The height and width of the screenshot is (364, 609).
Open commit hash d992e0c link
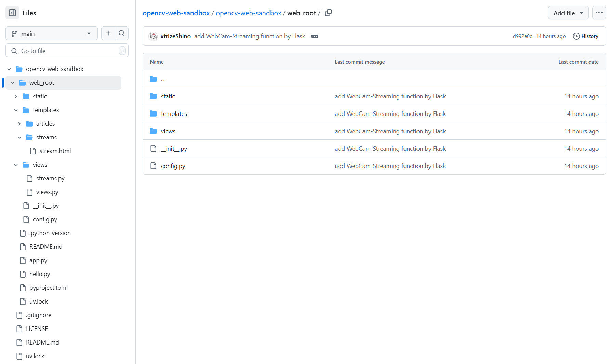[x=522, y=36]
